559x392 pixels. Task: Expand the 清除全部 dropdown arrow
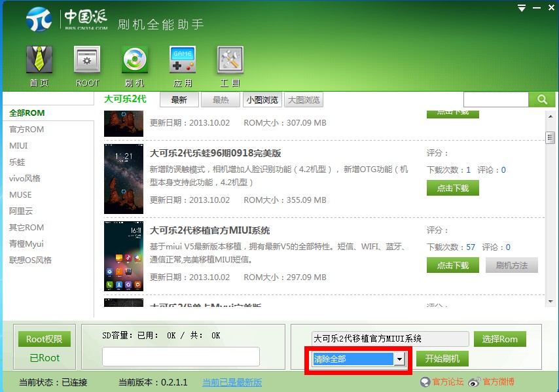click(400, 359)
